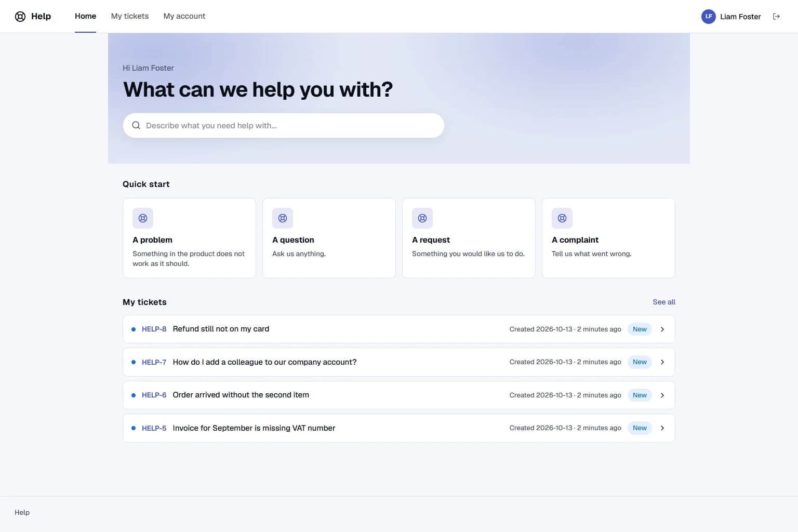Open the HELP-8 ticket ID link

coord(154,329)
